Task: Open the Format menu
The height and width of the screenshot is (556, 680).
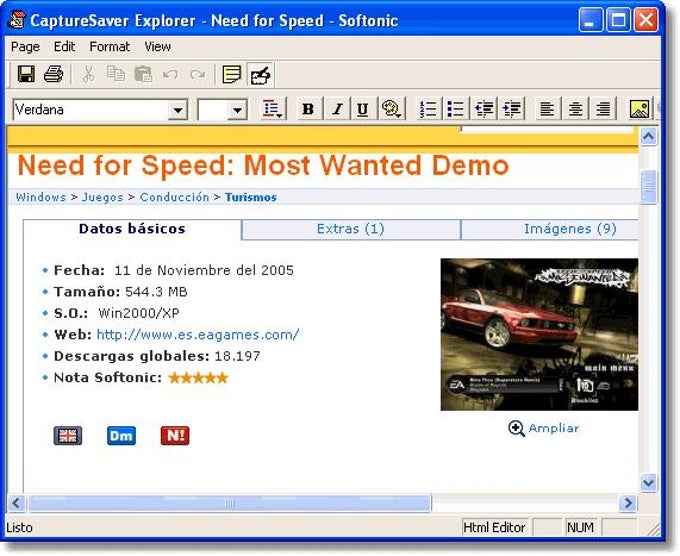Action: pos(109,46)
